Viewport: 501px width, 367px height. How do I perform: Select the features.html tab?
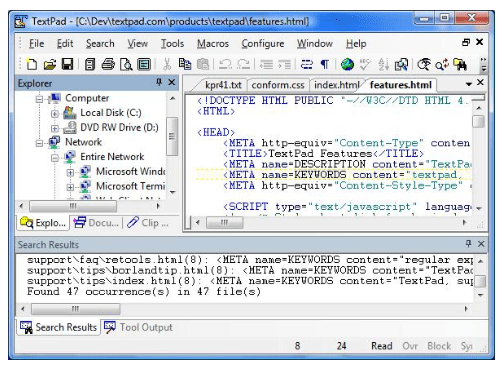coord(401,85)
